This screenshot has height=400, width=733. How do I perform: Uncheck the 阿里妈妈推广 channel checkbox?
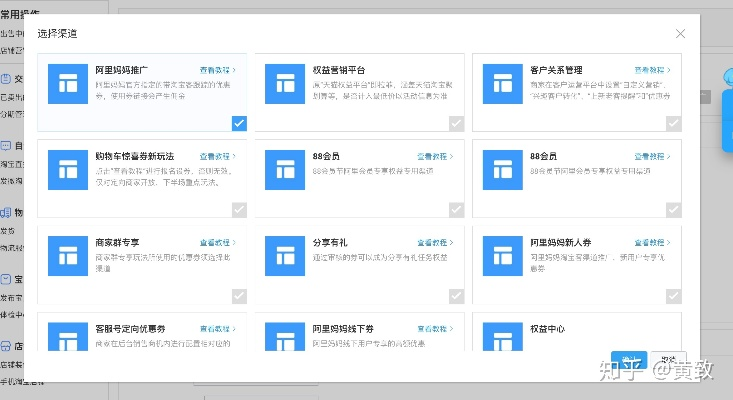[x=239, y=123]
